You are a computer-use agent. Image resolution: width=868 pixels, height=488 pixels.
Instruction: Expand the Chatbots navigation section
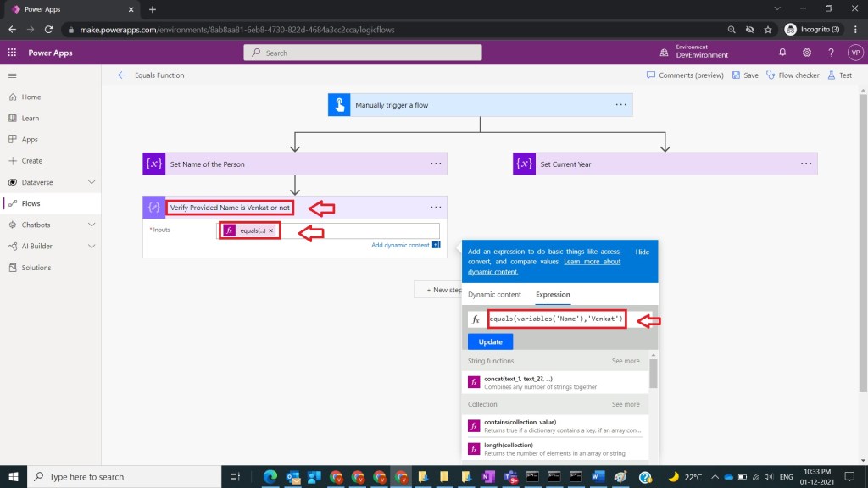click(92, 225)
